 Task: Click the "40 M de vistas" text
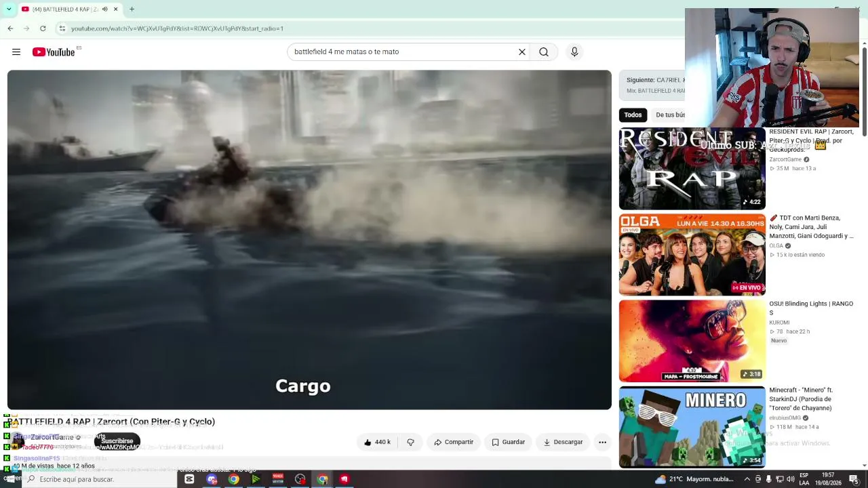pos(33,466)
